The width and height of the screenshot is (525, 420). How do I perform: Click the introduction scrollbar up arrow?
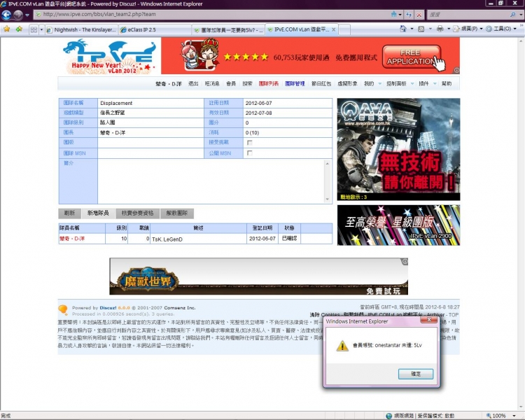(327, 163)
